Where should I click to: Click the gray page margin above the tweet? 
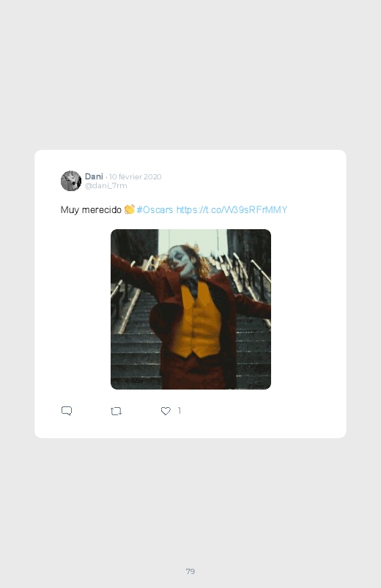tap(190, 75)
